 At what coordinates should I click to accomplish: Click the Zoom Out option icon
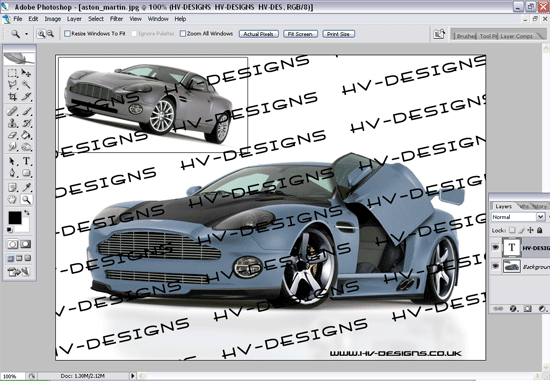coord(51,34)
